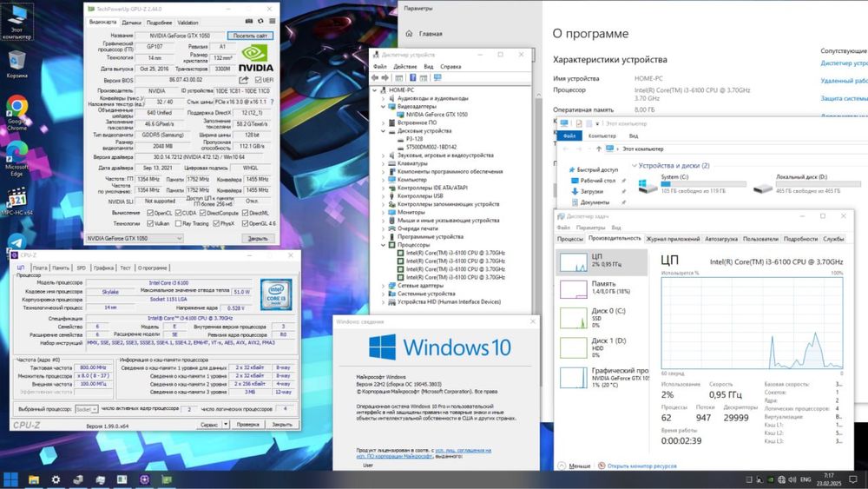
Task: Toggle the DirectML checkbox in GPU-Z
Action: click(245, 213)
